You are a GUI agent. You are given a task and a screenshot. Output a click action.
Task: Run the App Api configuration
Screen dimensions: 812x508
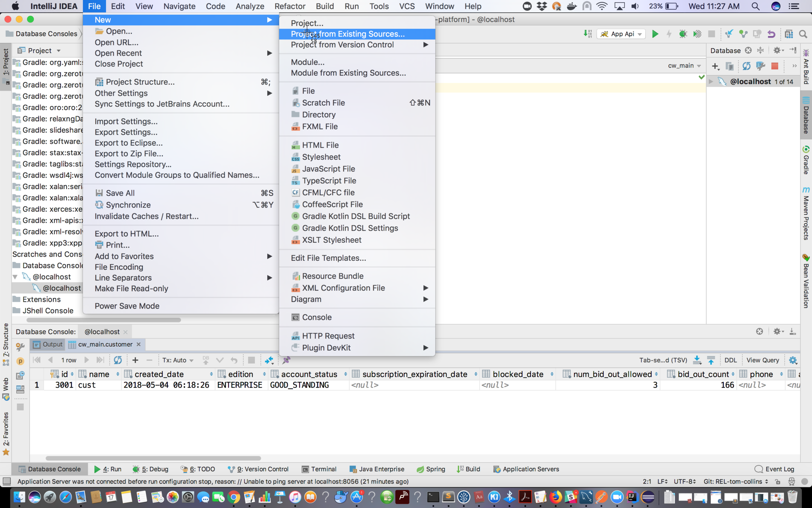pos(655,34)
